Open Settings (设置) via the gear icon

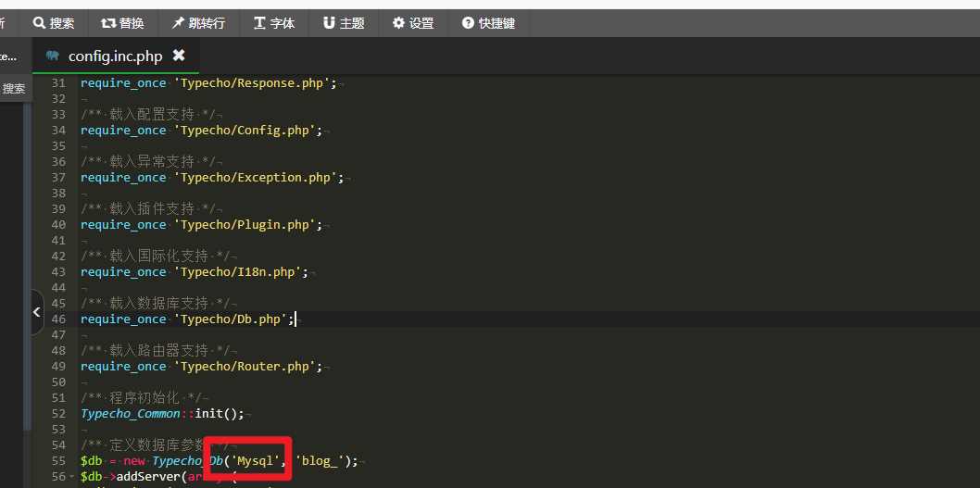[398, 23]
